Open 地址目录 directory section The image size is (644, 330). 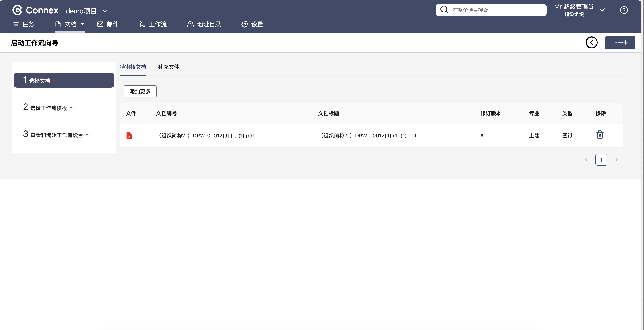(204, 24)
